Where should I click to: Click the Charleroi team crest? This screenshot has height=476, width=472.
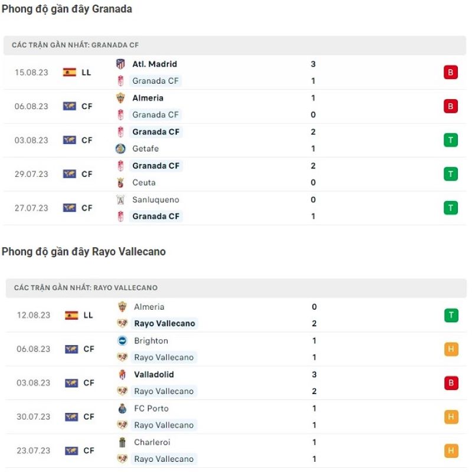click(122, 442)
